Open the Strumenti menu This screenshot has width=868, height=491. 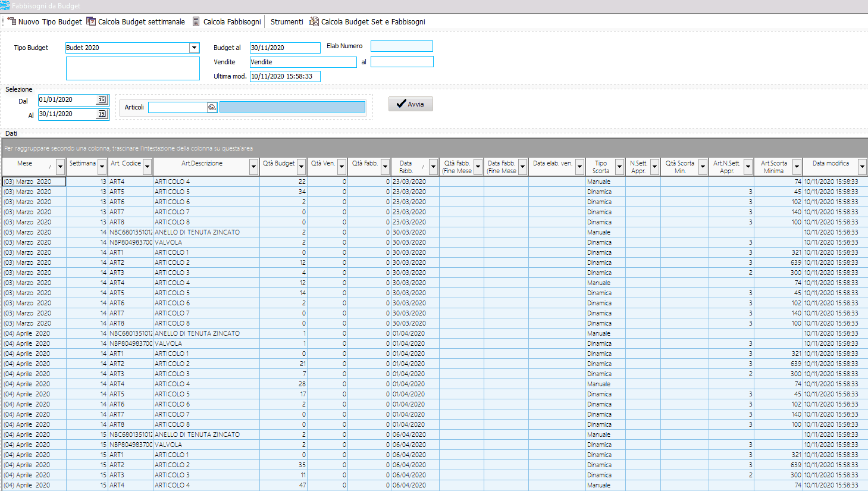287,21
